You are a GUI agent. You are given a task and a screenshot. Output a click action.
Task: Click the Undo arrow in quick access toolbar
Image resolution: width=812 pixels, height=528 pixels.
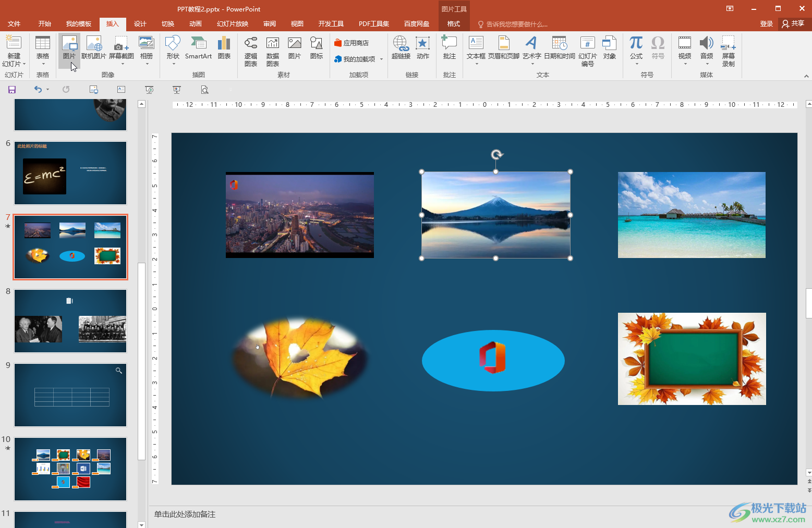pyautogui.click(x=38, y=90)
